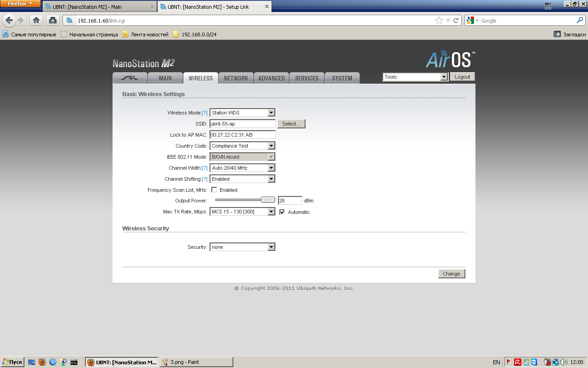The image size is (588, 368).
Task: Open the Ubiquiti logo tab in AirOS
Action: pyautogui.click(x=130, y=78)
